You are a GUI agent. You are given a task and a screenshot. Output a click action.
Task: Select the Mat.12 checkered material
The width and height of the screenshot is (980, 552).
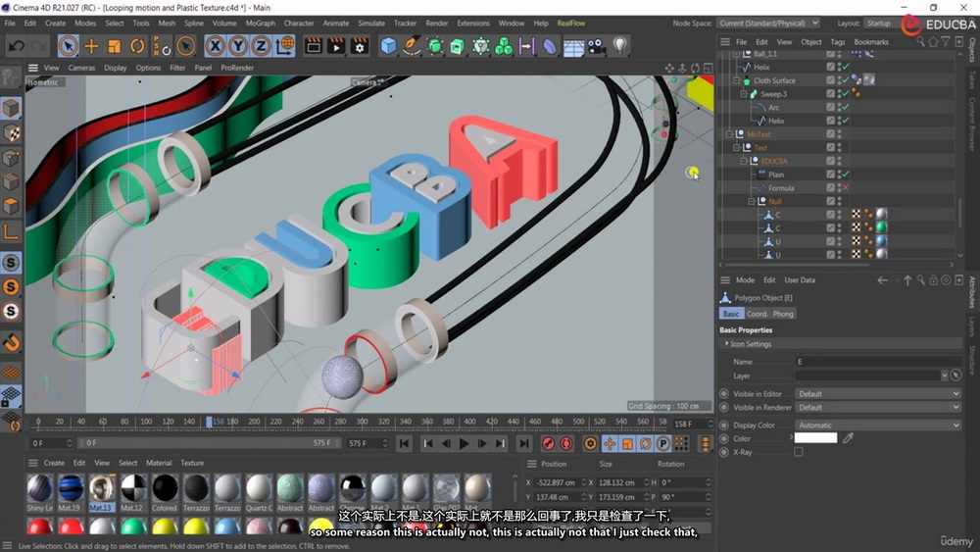click(x=133, y=488)
